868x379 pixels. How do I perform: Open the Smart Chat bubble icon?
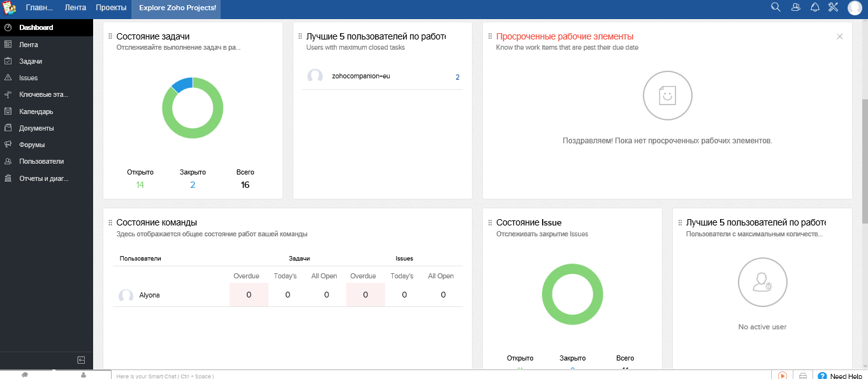click(24, 375)
